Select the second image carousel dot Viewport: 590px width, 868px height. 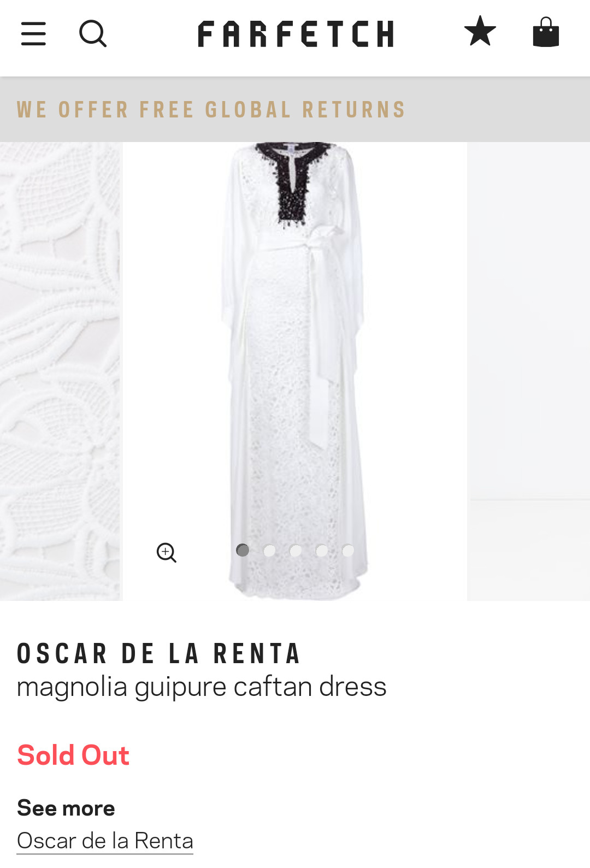point(269,550)
